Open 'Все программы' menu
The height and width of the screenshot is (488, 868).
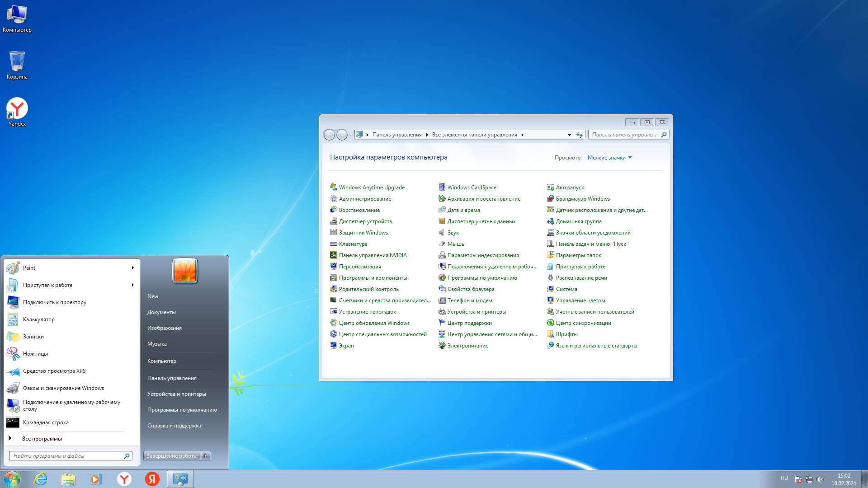pyautogui.click(x=42, y=439)
